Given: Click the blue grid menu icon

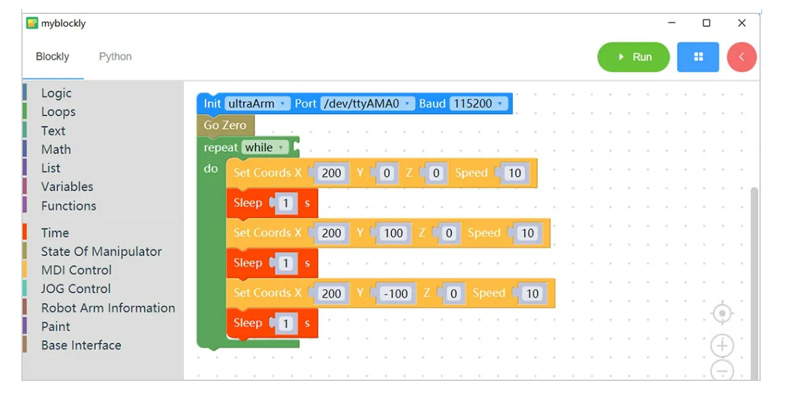Looking at the screenshot, I should click(x=698, y=57).
